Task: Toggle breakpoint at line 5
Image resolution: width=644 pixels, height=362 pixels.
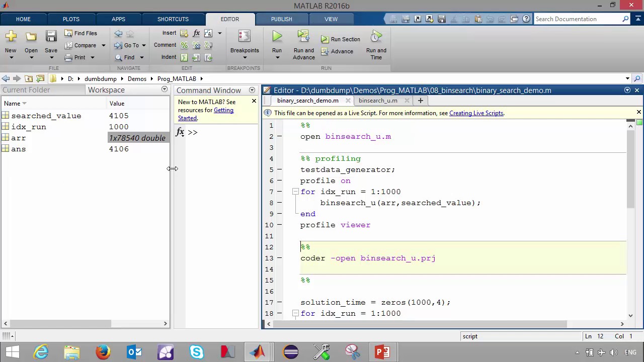Action: tap(279, 170)
